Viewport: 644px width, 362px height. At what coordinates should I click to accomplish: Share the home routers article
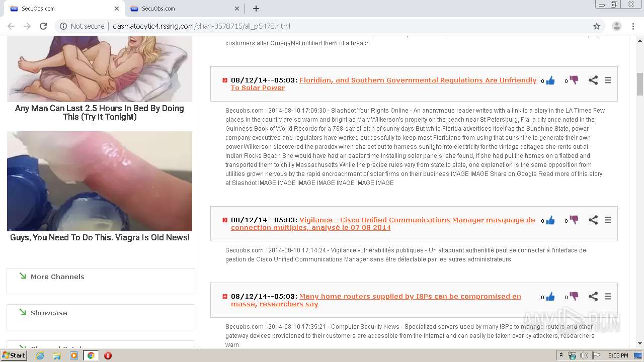[x=593, y=297]
